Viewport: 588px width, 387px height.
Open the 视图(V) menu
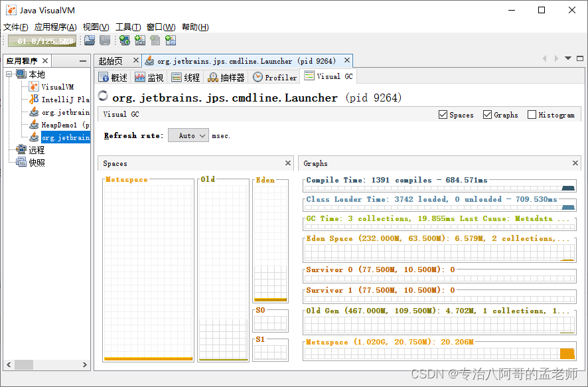pos(96,27)
